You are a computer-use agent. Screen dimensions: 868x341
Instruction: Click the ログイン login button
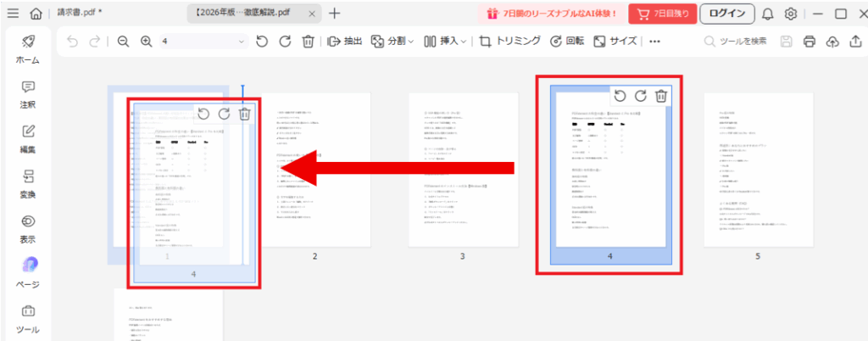[726, 13]
